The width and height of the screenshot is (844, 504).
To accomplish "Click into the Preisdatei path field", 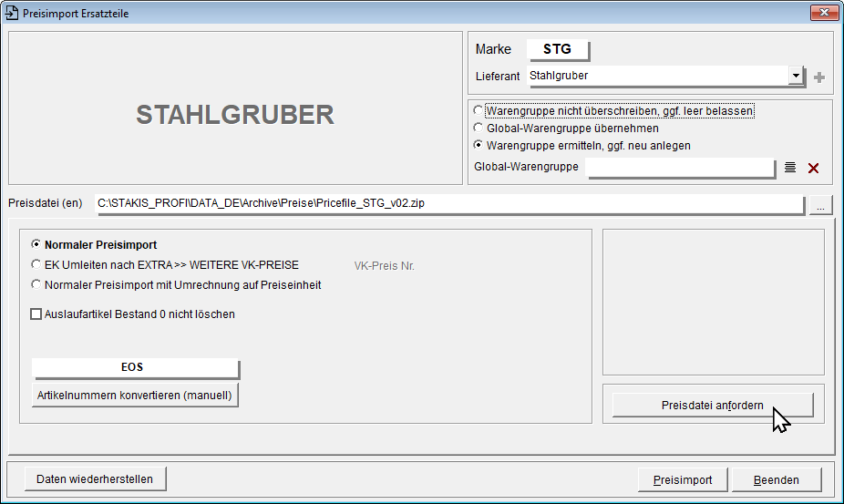I will click(449, 203).
